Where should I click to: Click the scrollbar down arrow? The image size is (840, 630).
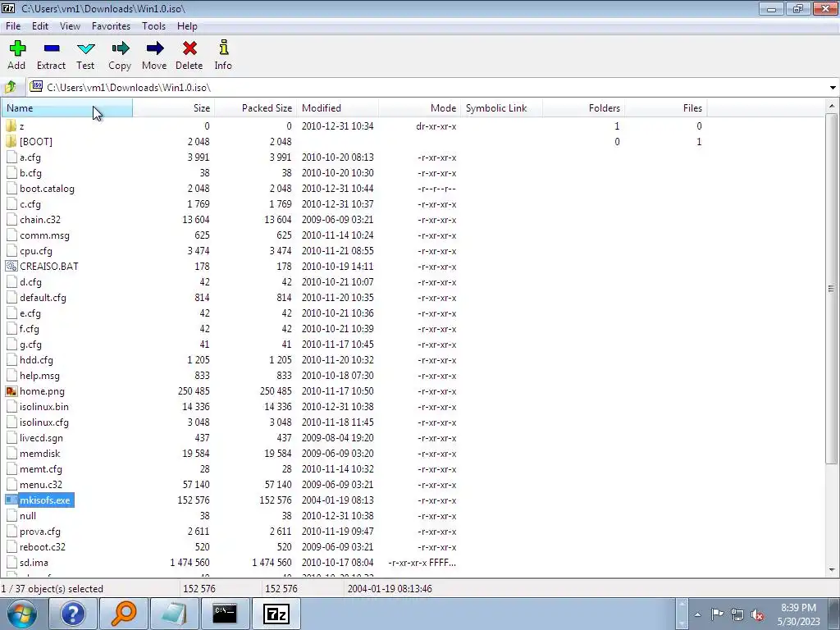[x=832, y=570]
